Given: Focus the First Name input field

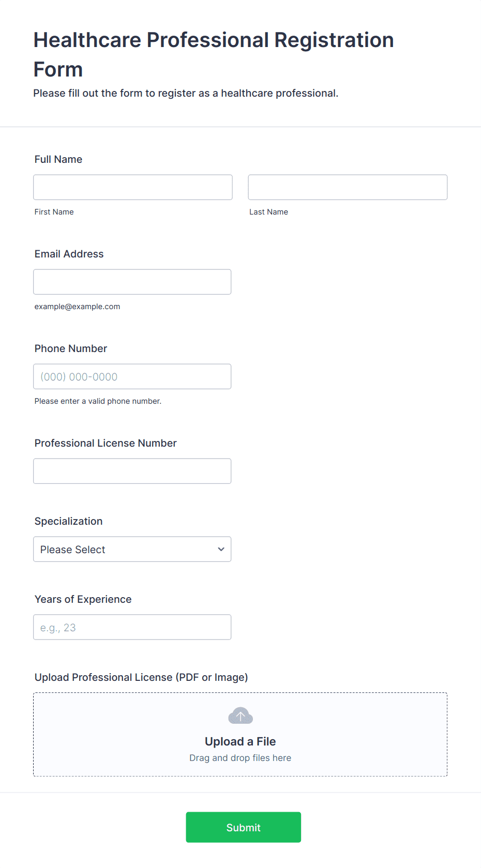Looking at the screenshot, I should 133,187.
